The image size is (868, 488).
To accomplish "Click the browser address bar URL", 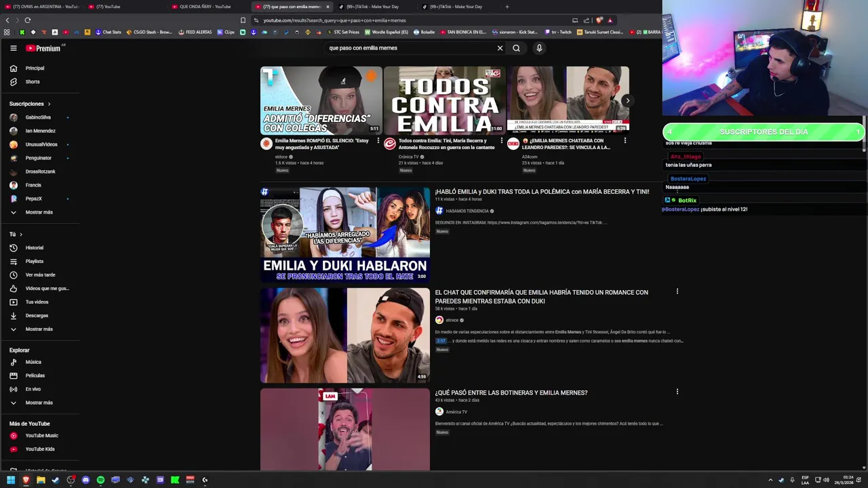I will 334,20.
